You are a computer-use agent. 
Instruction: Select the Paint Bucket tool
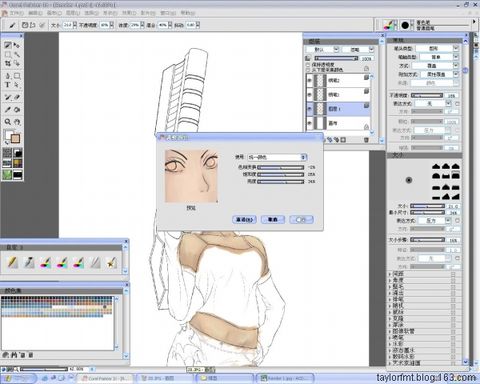tap(17, 109)
